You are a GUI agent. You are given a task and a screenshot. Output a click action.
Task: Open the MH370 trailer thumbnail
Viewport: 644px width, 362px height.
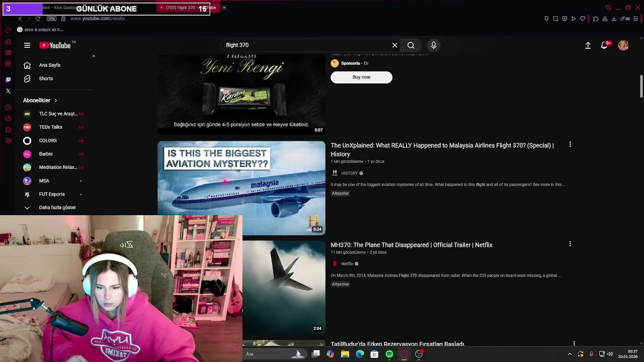coord(284,287)
